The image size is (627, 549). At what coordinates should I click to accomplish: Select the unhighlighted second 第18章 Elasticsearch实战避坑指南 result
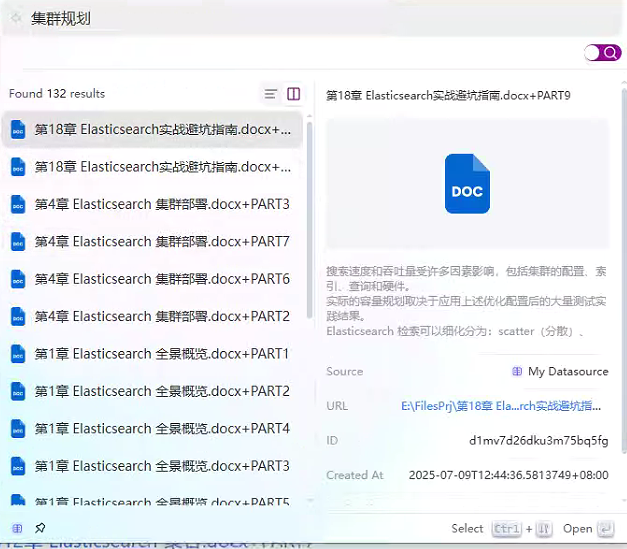click(x=152, y=167)
